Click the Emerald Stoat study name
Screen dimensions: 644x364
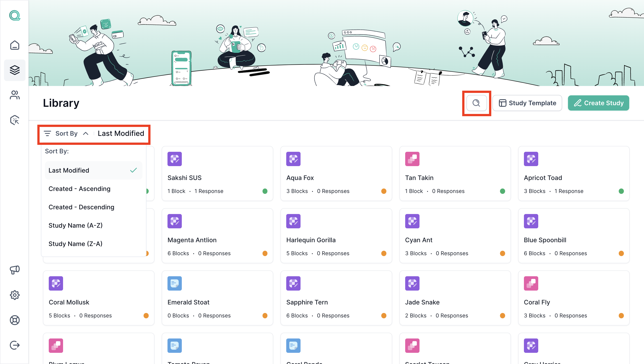[x=188, y=302]
